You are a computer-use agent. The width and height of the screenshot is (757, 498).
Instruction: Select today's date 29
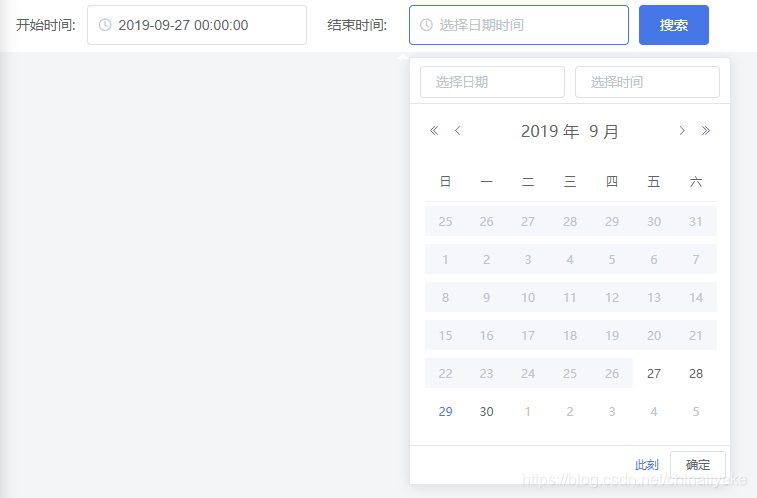[445, 412]
